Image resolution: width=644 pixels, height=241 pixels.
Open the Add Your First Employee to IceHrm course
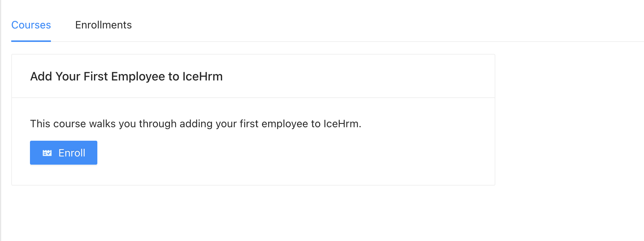coord(126,76)
